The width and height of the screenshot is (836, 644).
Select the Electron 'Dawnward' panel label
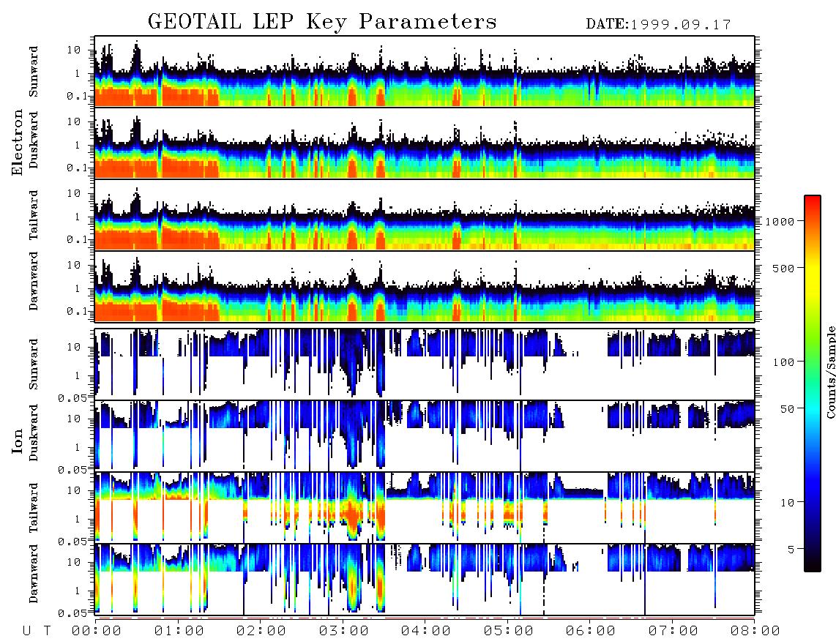[x=34, y=281]
